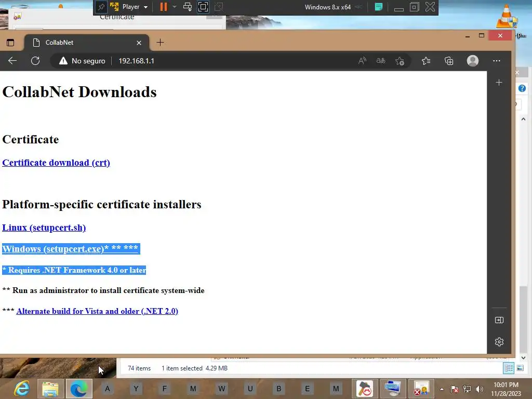Click the 'No seguro' security warning
Image resolution: width=532 pixels, height=399 pixels.
(x=82, y=61)
